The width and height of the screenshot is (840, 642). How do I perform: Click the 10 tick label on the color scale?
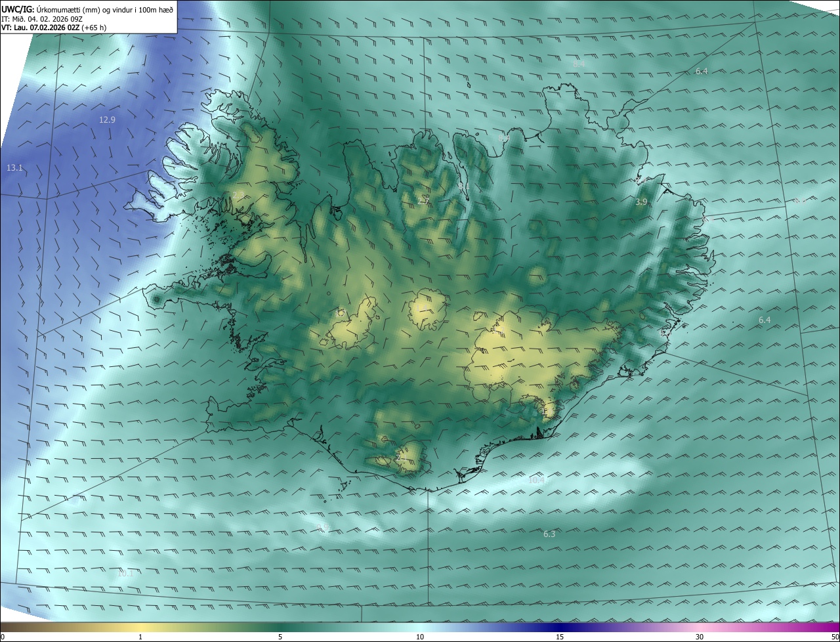420,637
